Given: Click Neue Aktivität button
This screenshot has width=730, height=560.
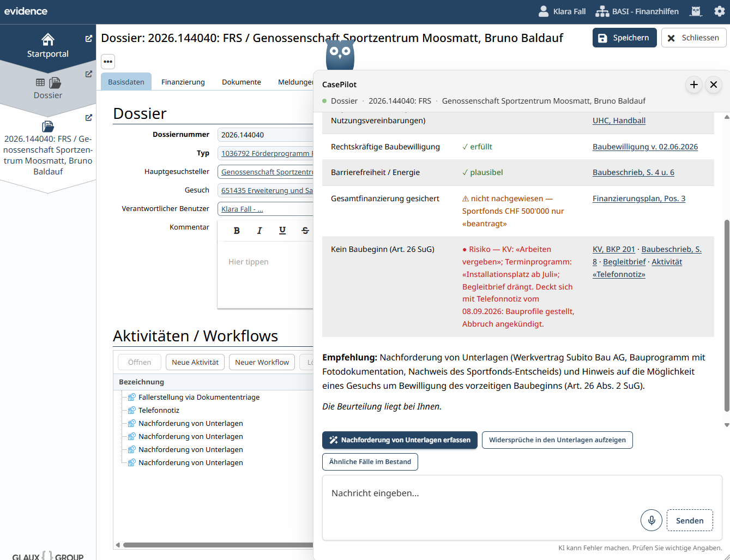Looking at the screenshot, I should tap(195, 362).
